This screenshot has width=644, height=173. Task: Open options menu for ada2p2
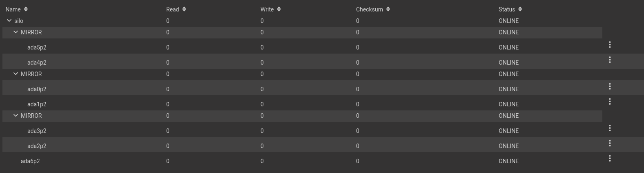[610, 143]
